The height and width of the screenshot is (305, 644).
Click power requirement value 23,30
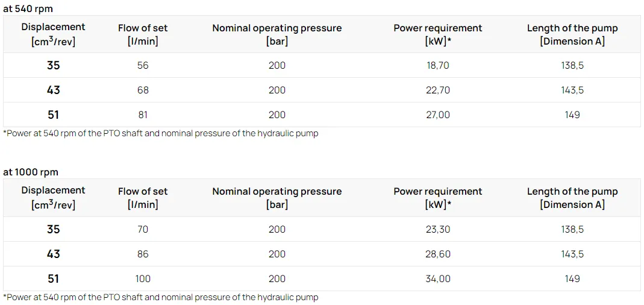coord(438,229)
